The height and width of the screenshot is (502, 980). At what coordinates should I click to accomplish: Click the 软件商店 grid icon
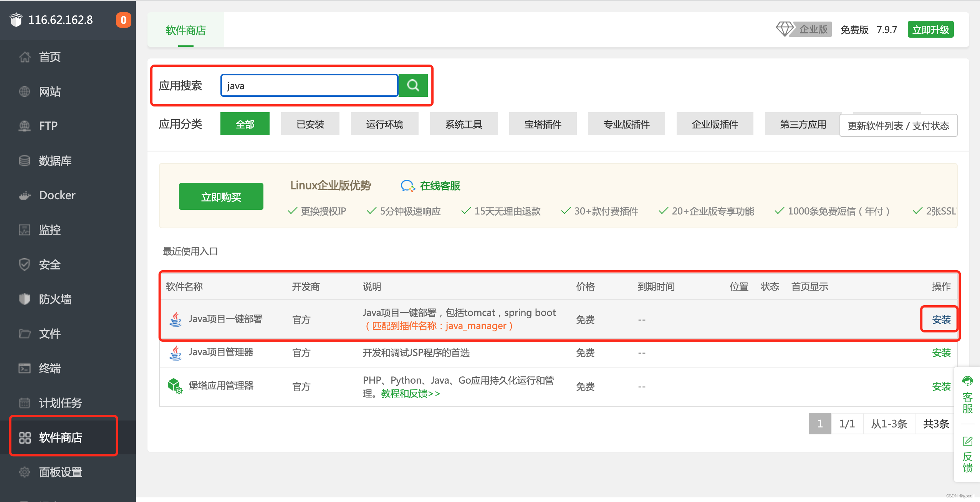coord(25,437)
